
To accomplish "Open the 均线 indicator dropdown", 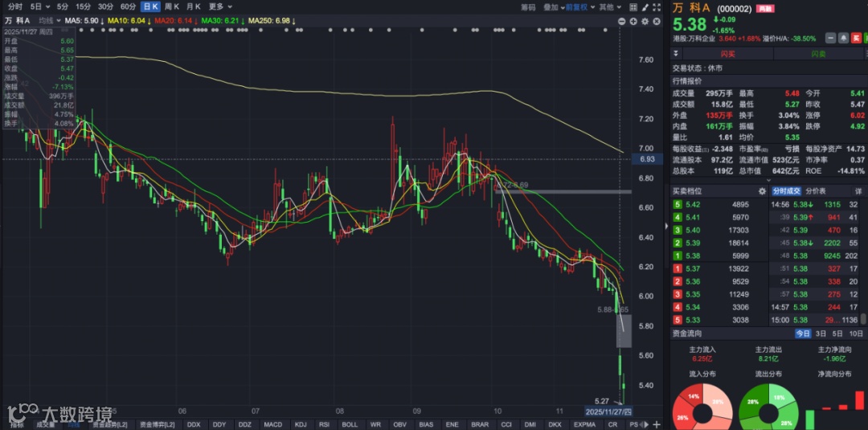I will (x=50, y=20).
